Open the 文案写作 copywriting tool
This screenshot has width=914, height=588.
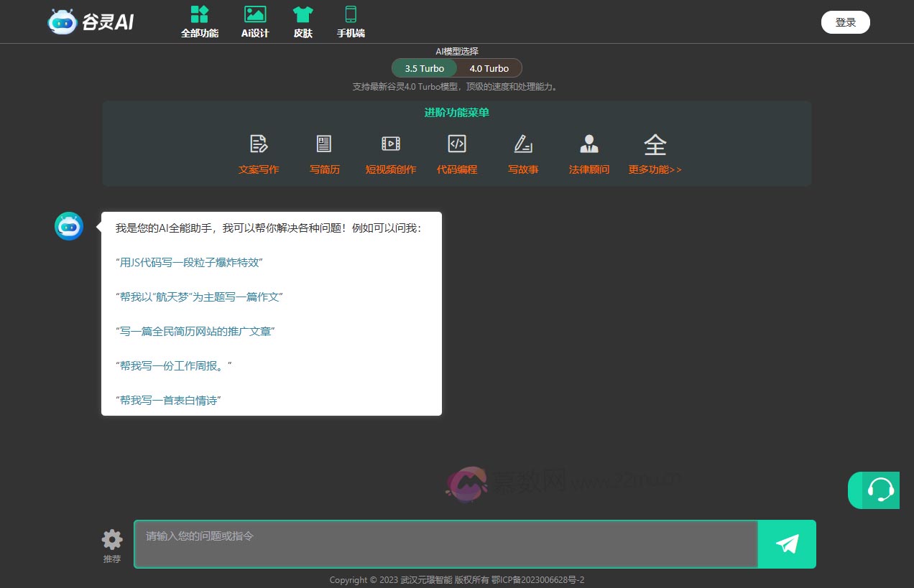[x=259, y=154]
